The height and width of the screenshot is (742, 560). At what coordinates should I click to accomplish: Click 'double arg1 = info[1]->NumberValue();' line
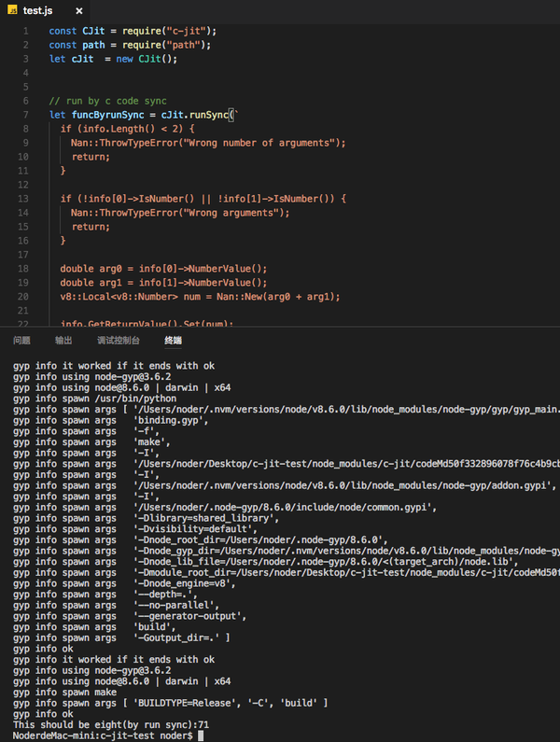pos(163,283)
